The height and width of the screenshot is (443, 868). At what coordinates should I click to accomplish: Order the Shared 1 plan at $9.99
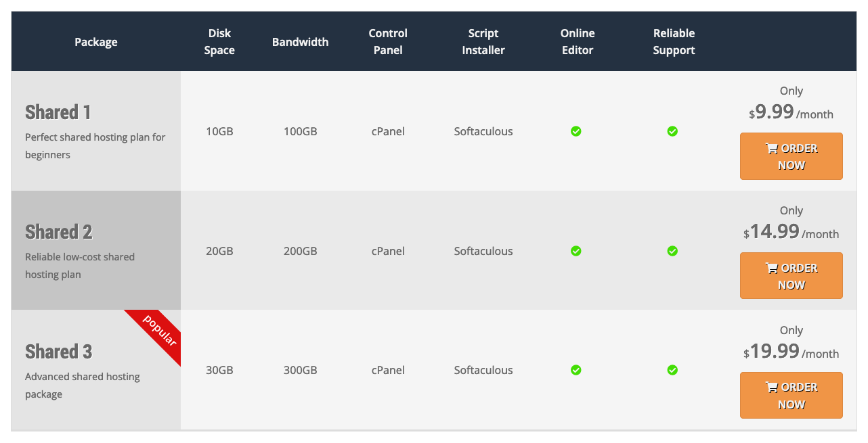click(x=791, y=156)
